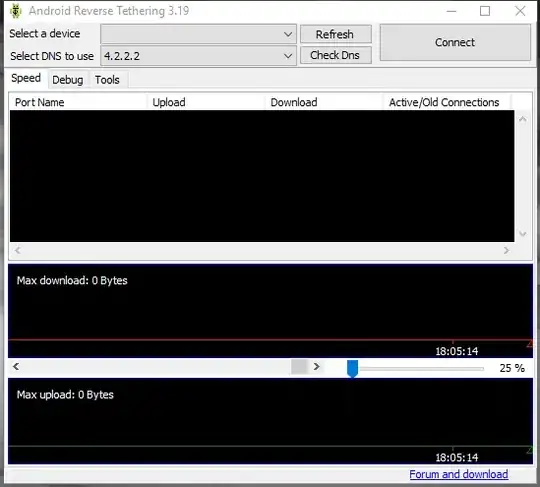Image resolution: width=540 pixels, height=487 pixels.
Task: Click the 25 % zoom value
Action: (x=512, y=368)
